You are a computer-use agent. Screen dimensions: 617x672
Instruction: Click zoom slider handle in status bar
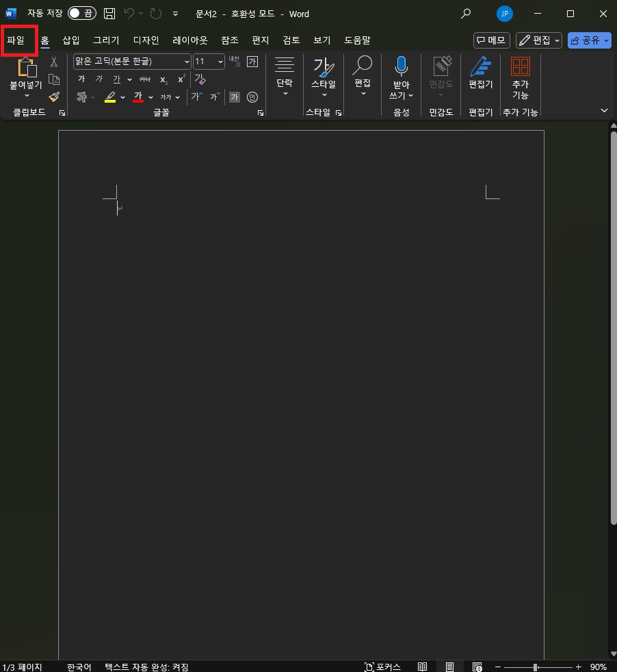(x=535, y=667)
